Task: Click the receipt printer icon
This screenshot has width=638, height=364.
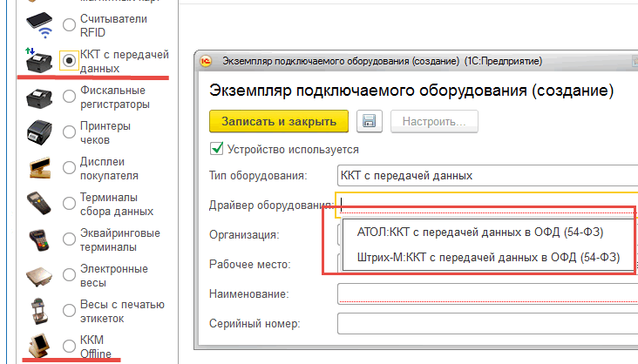Action: 39,132
